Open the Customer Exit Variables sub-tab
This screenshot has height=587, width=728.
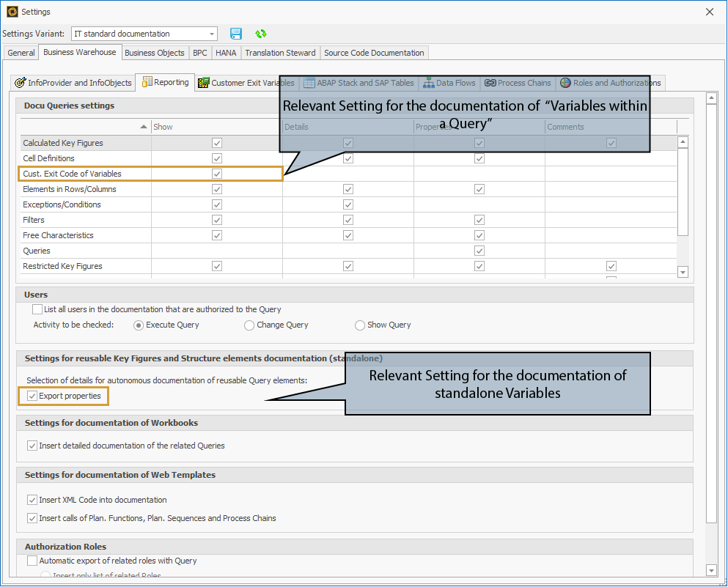[235, 83]
